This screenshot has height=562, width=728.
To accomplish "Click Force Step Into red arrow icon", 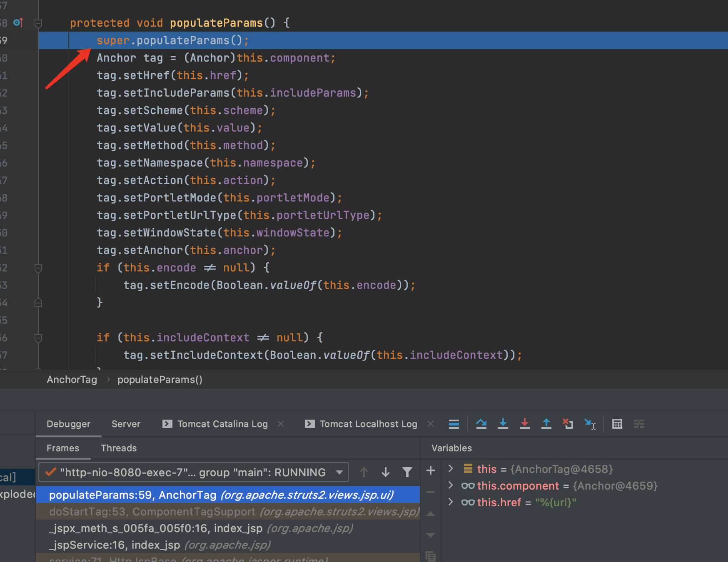I will pos(525,424).
